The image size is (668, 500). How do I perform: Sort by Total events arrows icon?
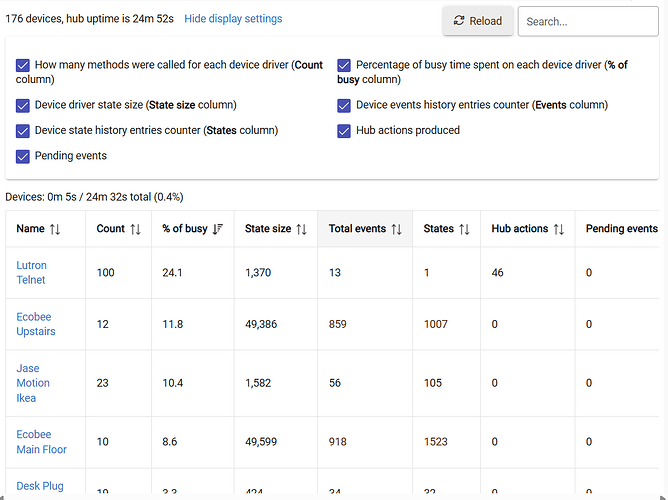coord(397,229)
